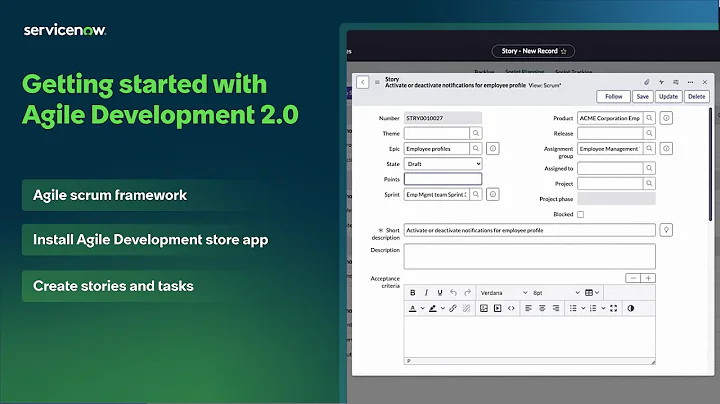720x404 pixels.
Task: Click the personalize form settings icon
Action: click(675, 82)
